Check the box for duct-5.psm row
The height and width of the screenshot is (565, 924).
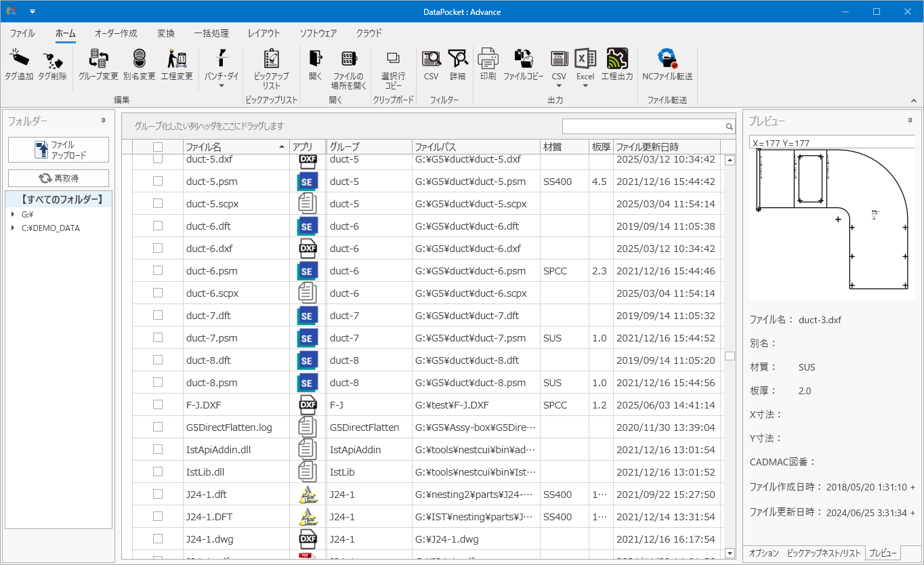pos(158,181)
